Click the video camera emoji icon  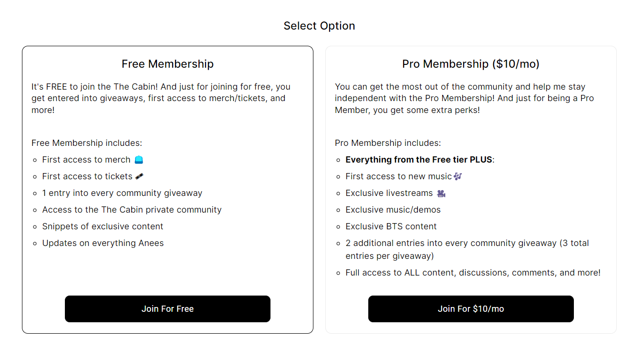coord(441,194)
